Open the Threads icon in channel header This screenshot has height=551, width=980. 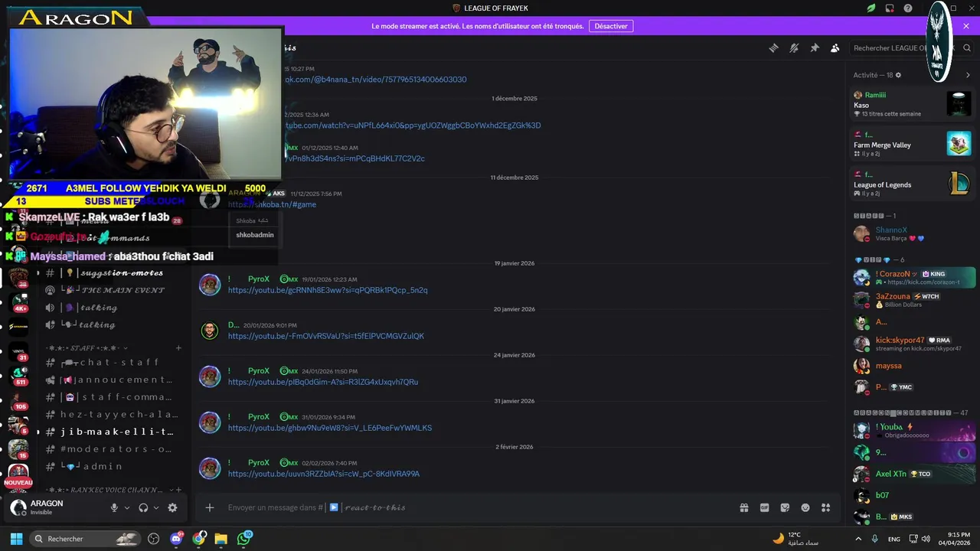click(773, 47)
